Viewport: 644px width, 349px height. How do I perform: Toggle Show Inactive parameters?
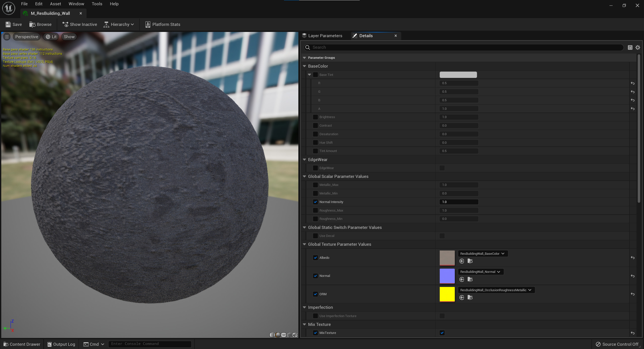(80, 24)
